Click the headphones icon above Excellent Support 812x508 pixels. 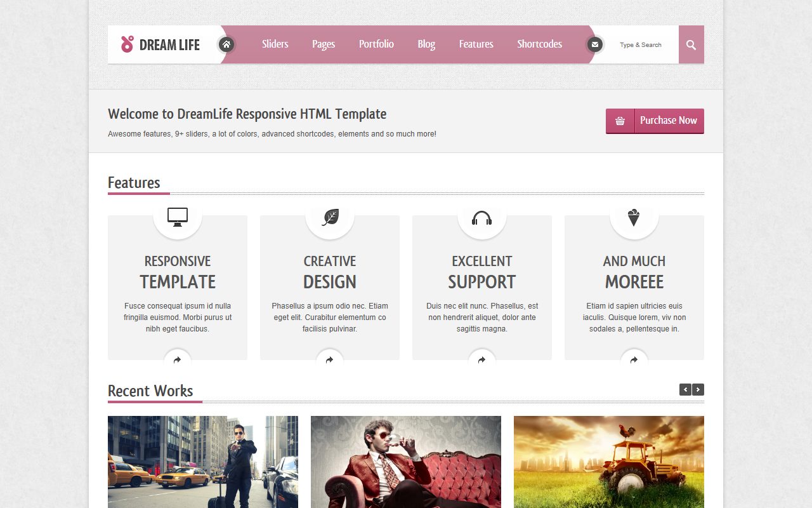(482, 218)
